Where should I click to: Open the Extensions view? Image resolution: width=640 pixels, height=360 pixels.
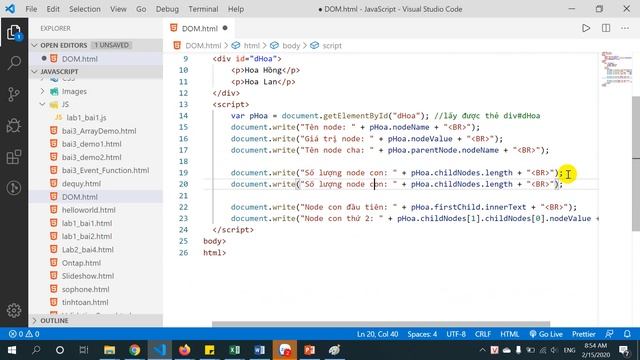[14, 157]
